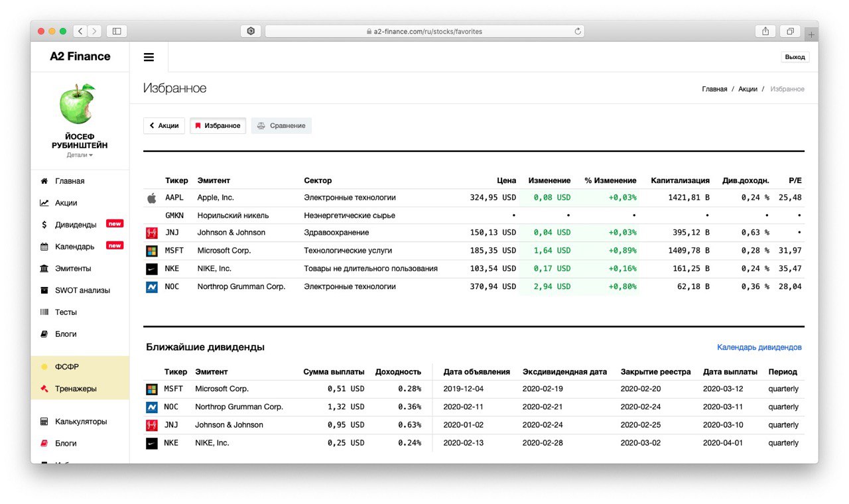The width and height of the screenshot is (849, 504).
Task: Expand the Детали dropdown under username
Action: pyautogui.click(x=80, y=155)
